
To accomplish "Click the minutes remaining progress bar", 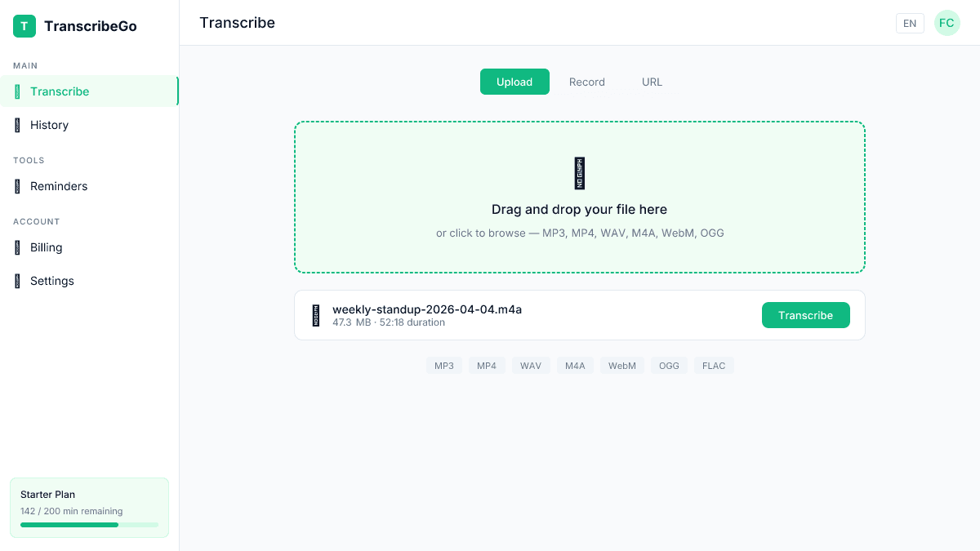I will [89, 525].
